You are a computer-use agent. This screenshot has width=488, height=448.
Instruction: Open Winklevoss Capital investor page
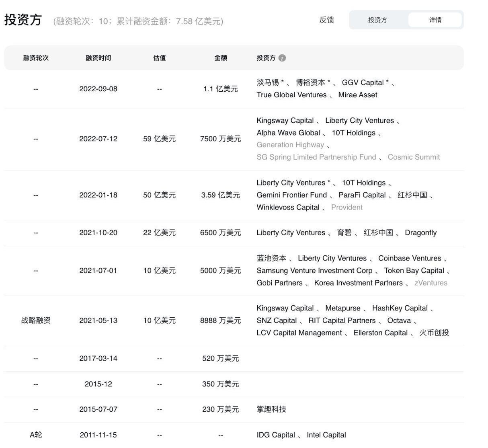[288, 208]
